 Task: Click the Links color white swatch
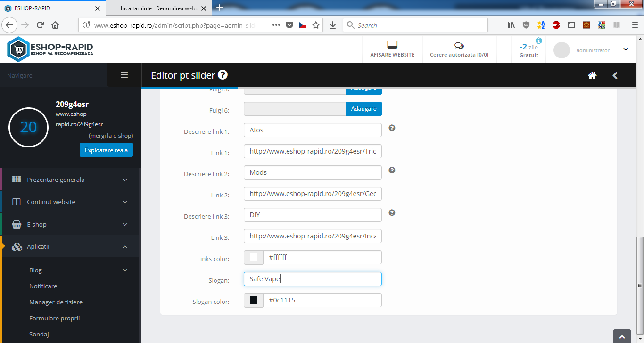coord(254,257)
